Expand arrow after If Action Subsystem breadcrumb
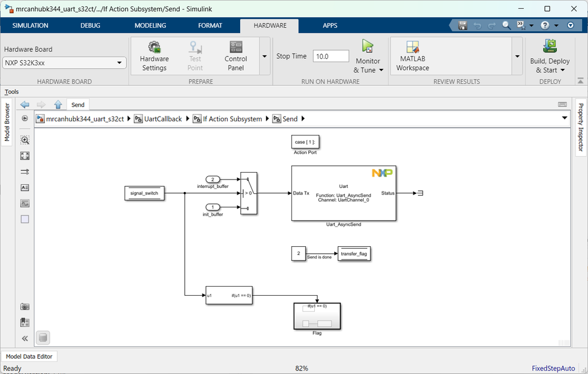Screen dimensions: 588x374 pyautogui.click(x=267, y=118)
